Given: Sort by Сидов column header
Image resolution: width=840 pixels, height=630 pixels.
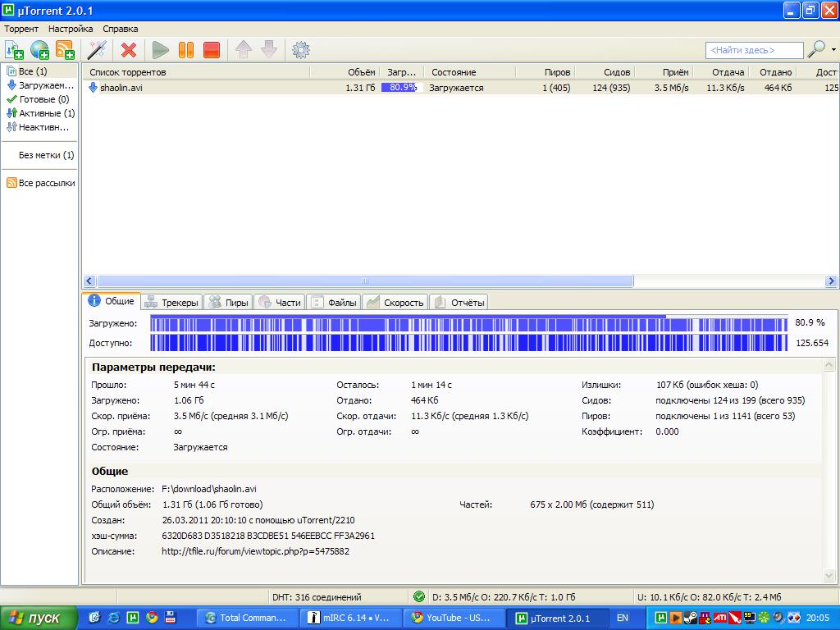Looking at the screenshot, I should pos(605,72).
